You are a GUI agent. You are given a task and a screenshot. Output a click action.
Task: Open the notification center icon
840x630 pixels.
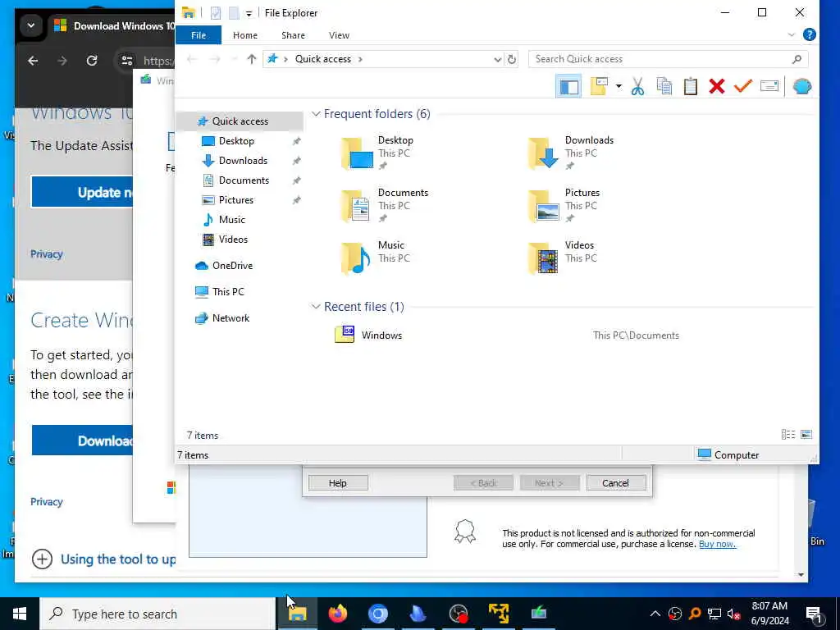[x=815, y=614]
